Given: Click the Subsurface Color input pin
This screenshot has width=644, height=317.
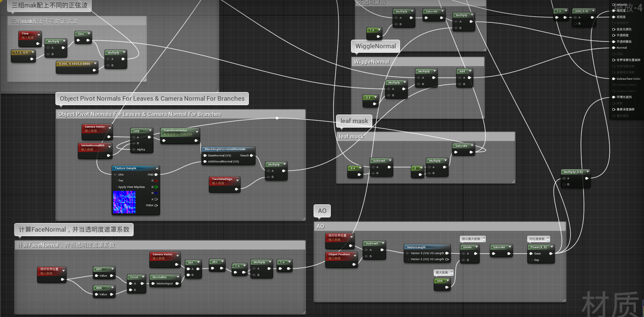Looking at the screenshot, I should 614,79.
